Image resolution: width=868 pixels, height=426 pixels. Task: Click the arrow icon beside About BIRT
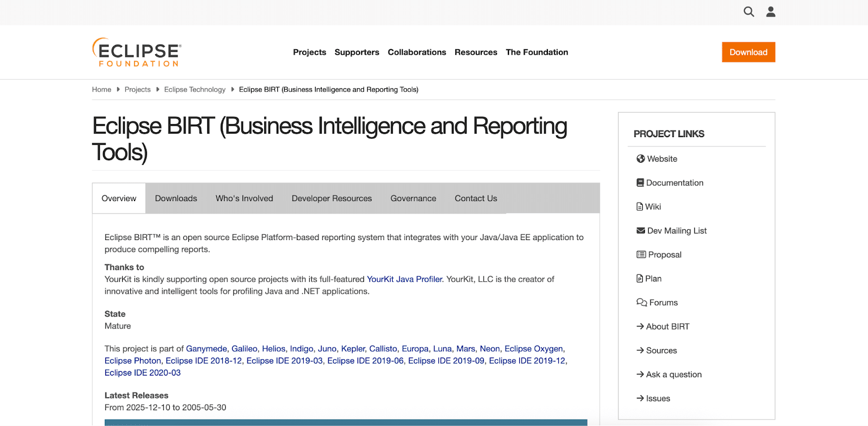coord(640,326)
